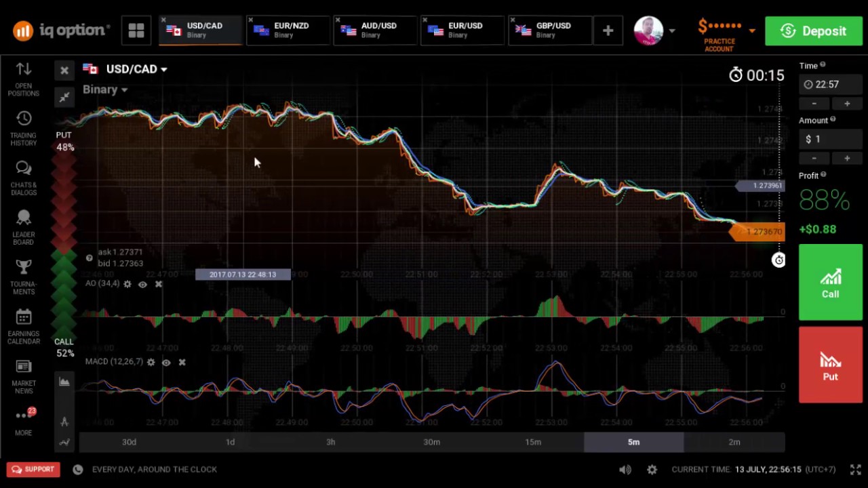
Task: Open the Open Positions panel
Action: pyautogui.click(x=24, y=79)
